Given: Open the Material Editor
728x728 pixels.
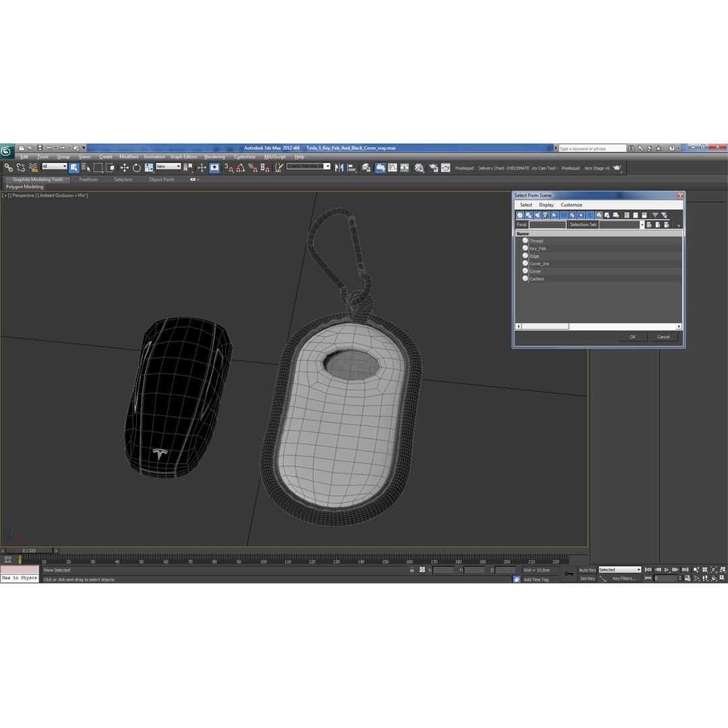Looking at the screenshot, I should point(419,168).
